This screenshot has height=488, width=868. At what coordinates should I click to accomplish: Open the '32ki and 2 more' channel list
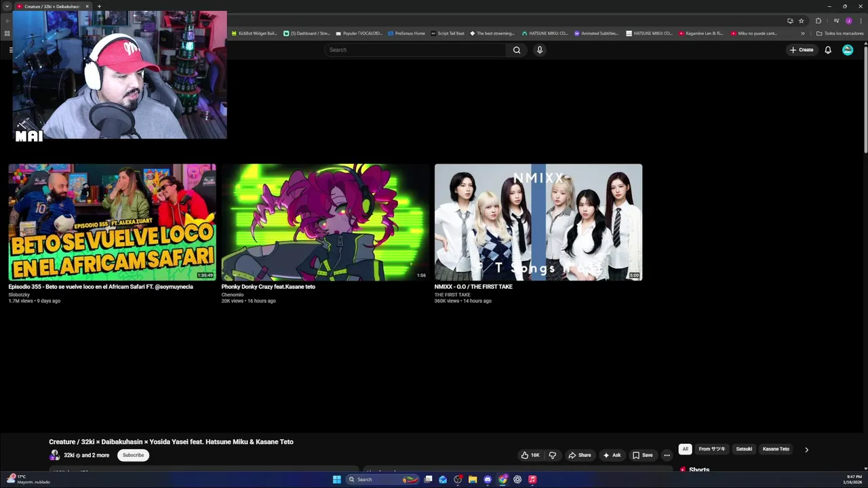(x=86, y=455)
